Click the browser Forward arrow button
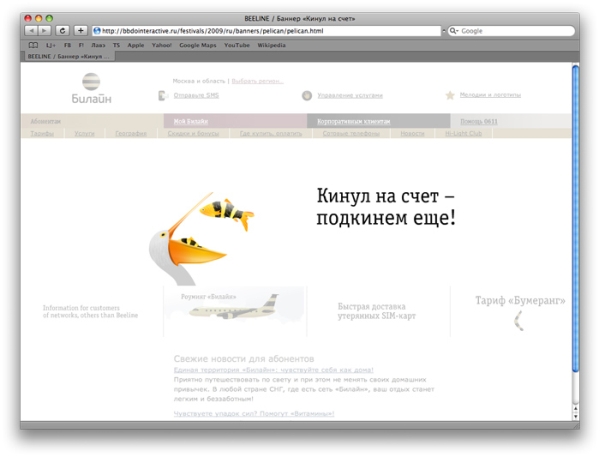The width and height of the screenshot is (600, 457). [44, 31]
